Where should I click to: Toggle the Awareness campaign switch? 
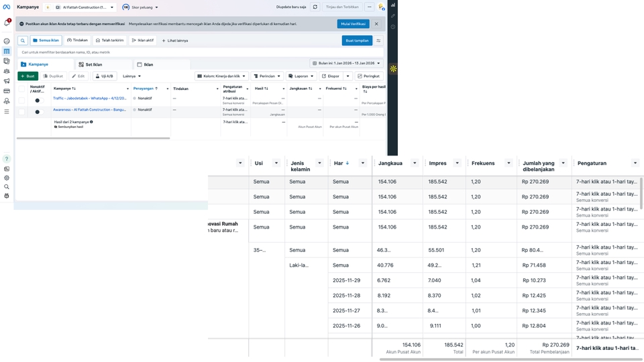[x=38, y=112]
